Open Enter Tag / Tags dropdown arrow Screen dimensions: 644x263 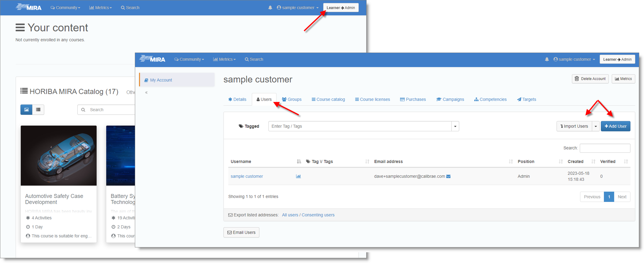point(455,126)
